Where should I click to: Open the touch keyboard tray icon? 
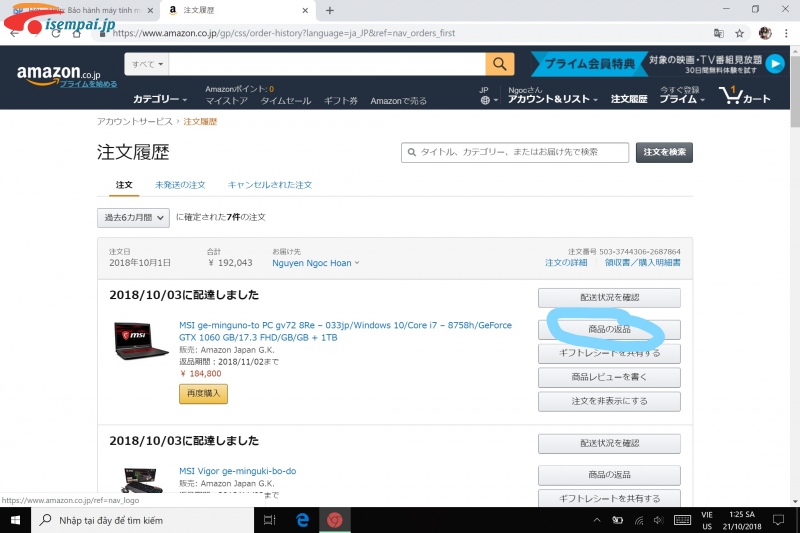point(682,520)
